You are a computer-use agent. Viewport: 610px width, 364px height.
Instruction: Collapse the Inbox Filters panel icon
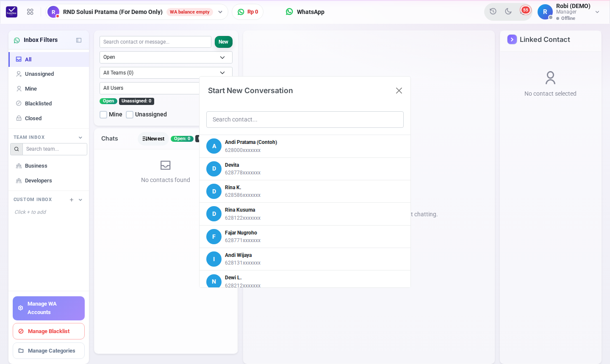coord(79,40)
